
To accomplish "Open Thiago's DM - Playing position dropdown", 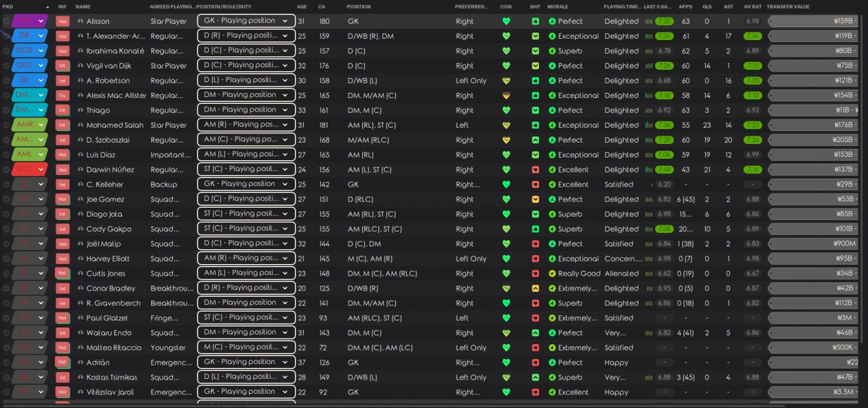I will pos(246,110).
